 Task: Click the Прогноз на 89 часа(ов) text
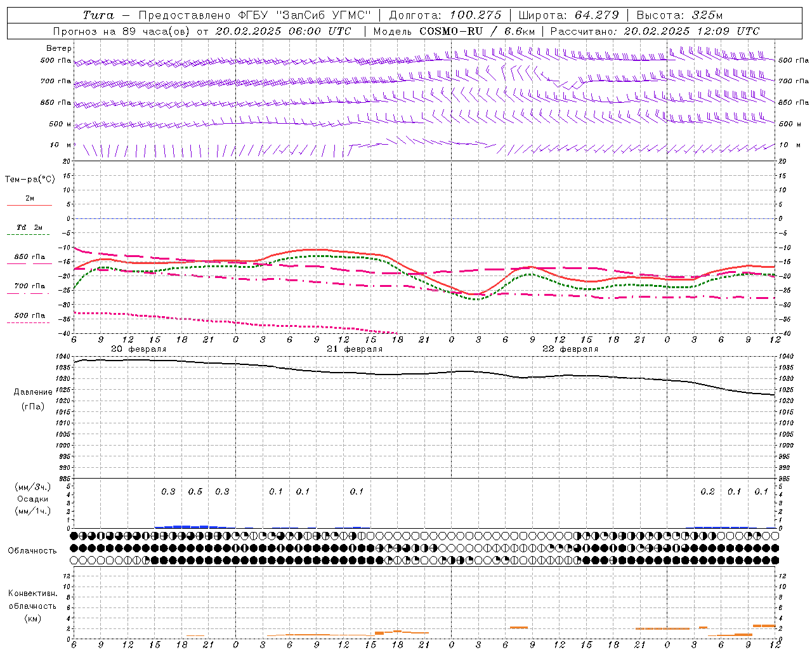point(122,31)
